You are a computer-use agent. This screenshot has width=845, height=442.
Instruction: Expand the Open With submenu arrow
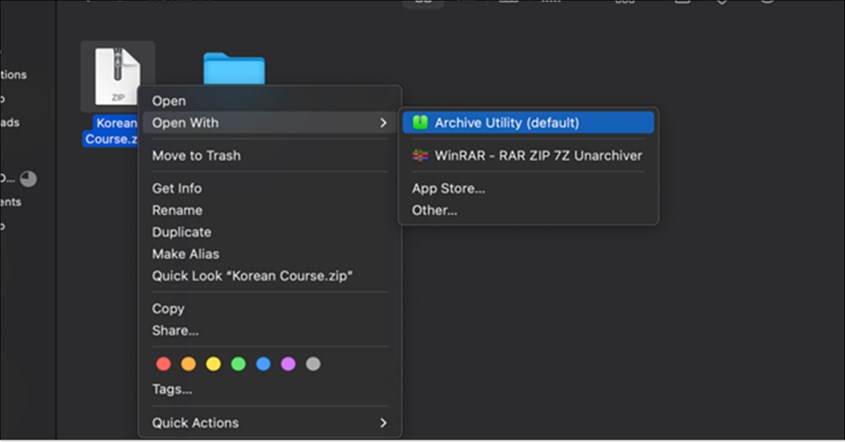click(383, 123)
